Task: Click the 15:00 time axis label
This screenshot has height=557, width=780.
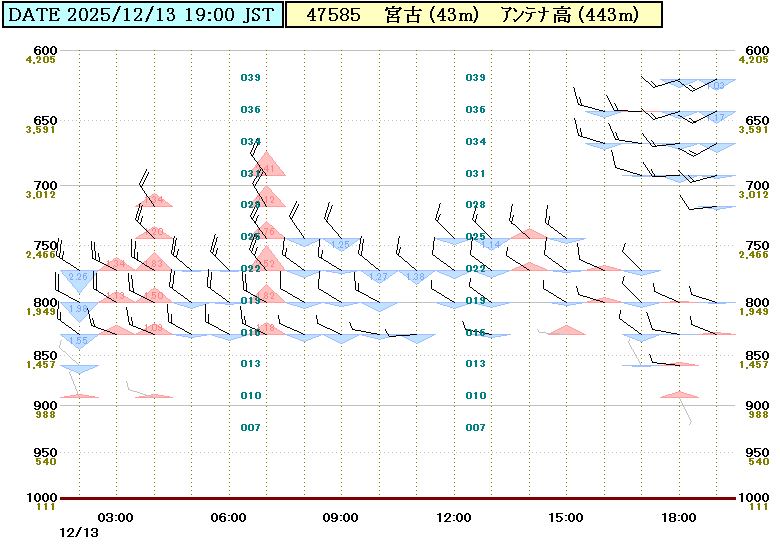Action: coord(566,517)
